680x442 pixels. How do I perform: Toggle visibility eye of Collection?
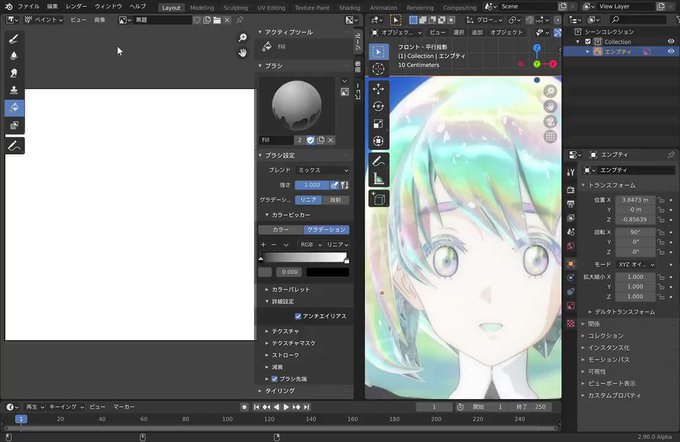point(670,42)
